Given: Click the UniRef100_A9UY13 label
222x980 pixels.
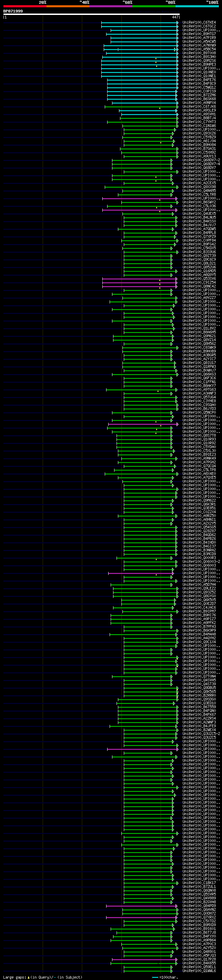Looking at the screenshot, I should point(199,156).
